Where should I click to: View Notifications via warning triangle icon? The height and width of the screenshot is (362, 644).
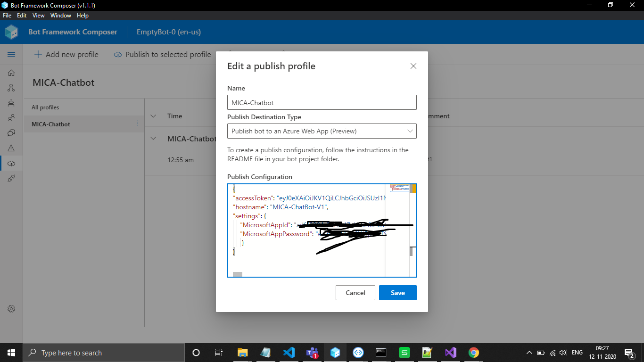12,148
